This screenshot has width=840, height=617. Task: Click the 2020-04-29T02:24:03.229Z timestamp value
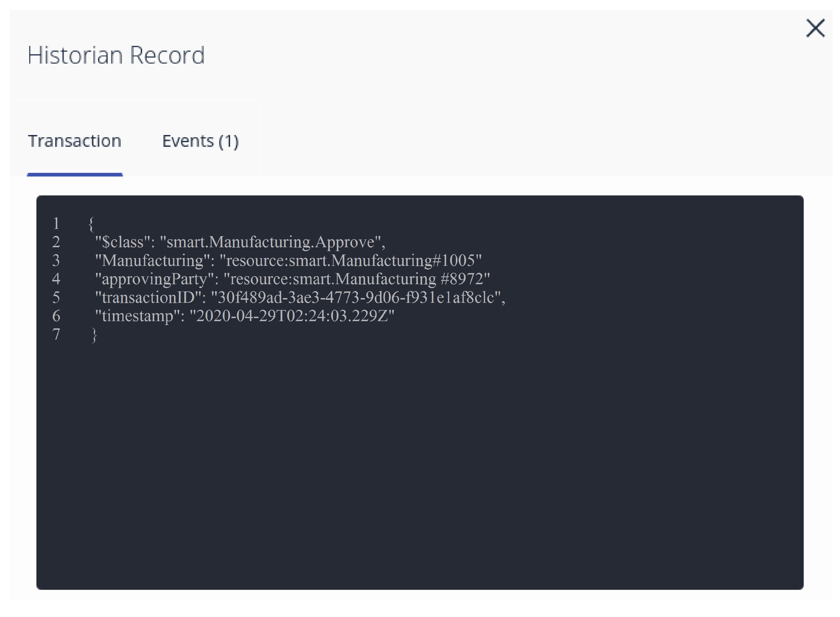point(292,316)
